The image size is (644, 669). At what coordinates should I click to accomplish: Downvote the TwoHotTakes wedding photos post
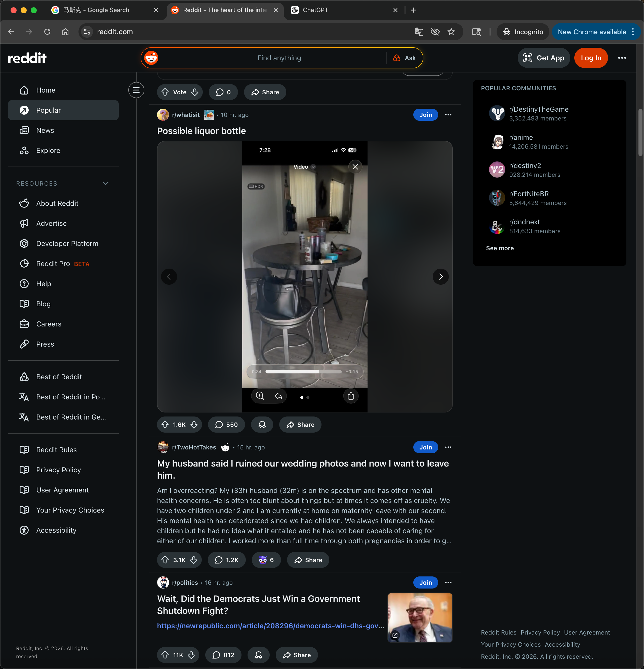point(194,560)
